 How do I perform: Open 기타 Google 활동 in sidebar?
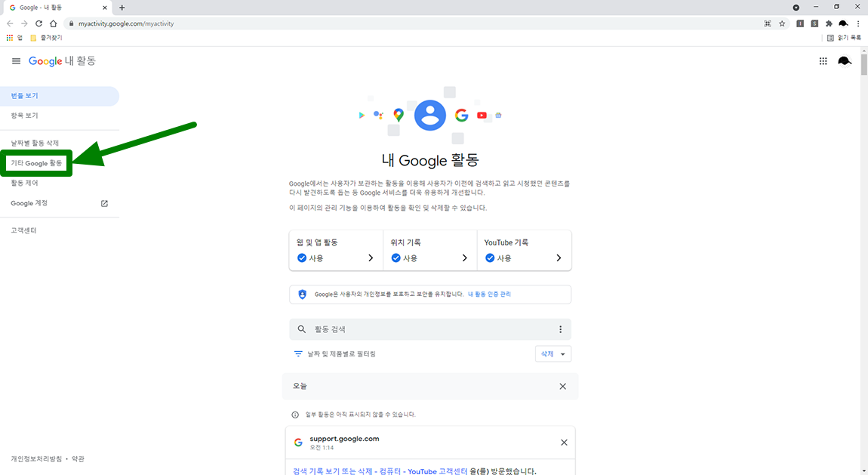pos(36,163)
